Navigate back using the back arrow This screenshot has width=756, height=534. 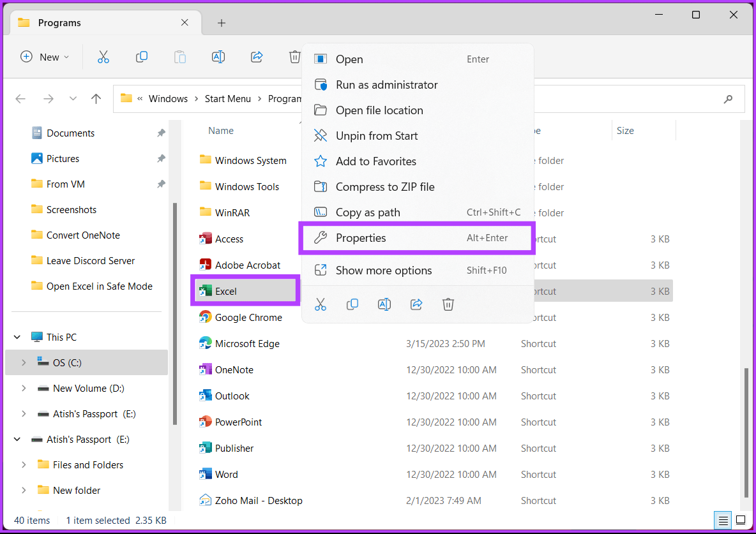click(20, 98)
